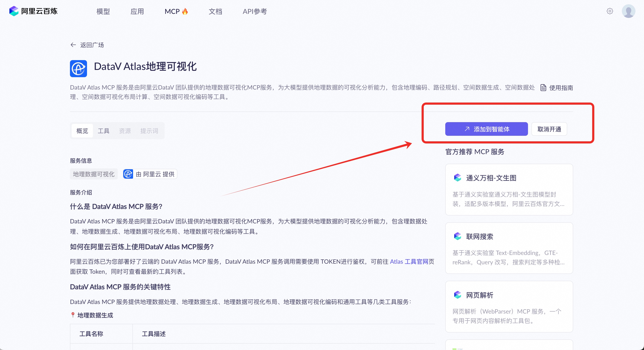Click the 阿里云 provider badge icon
The image size is (644, 350).
point(128,174)
